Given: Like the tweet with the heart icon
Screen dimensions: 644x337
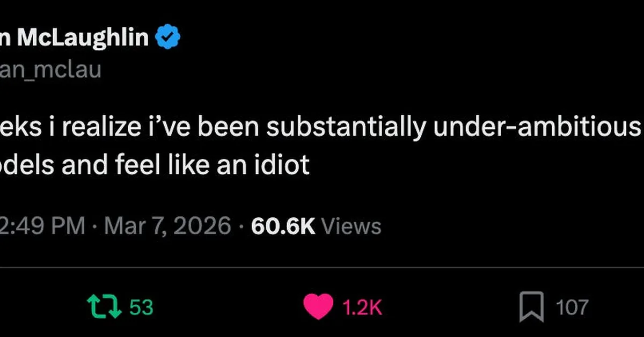Looking at the screenshot, I should tap(319, 307).
